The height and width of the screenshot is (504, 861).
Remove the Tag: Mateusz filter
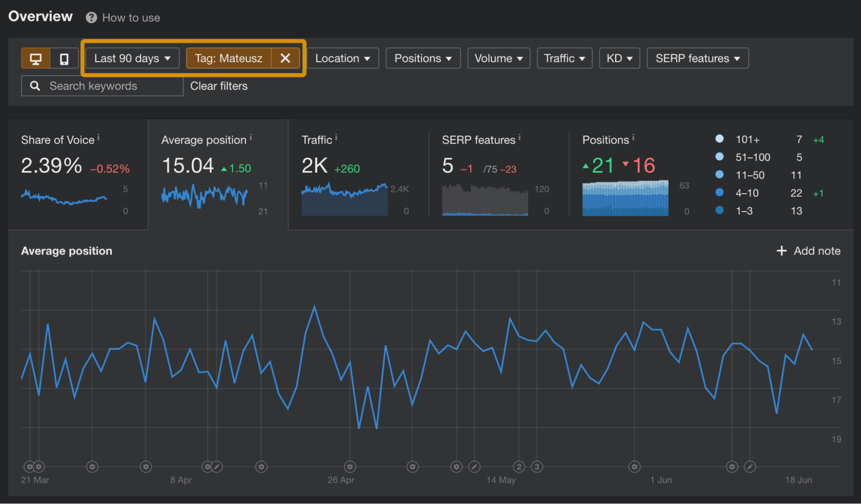[x=286, y=58]
